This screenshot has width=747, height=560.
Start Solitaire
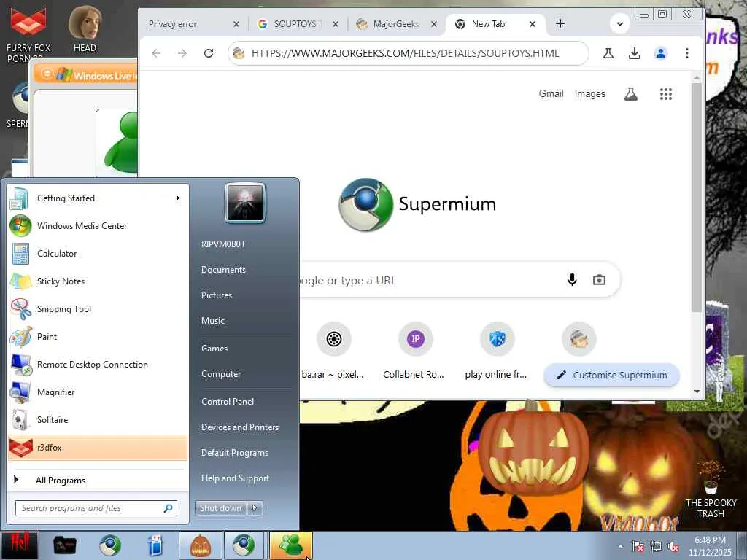point(98,419)
